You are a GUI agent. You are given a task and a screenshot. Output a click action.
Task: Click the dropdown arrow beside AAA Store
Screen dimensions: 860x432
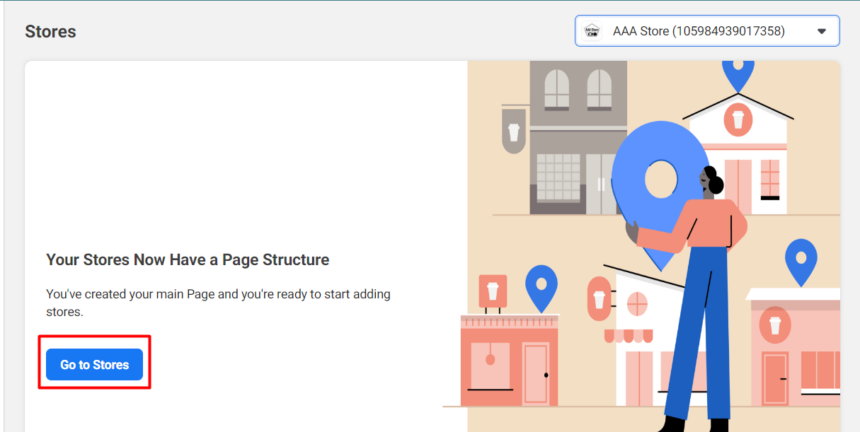point(821,31)
